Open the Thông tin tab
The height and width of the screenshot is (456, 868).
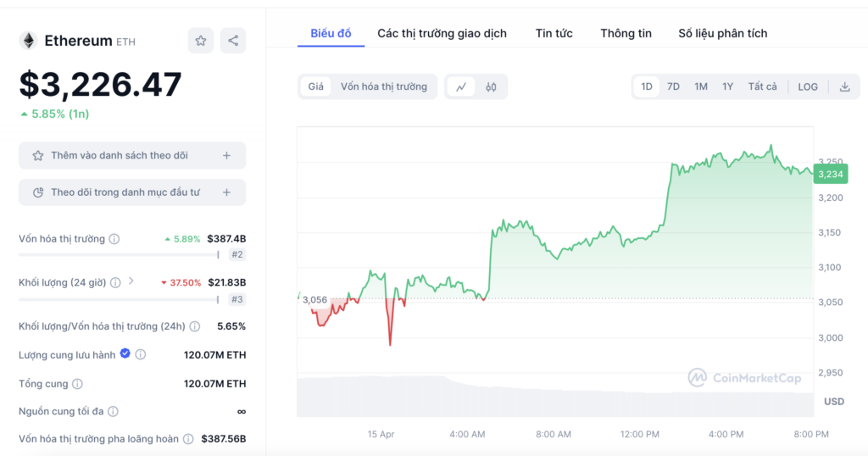tap(626, 33)
